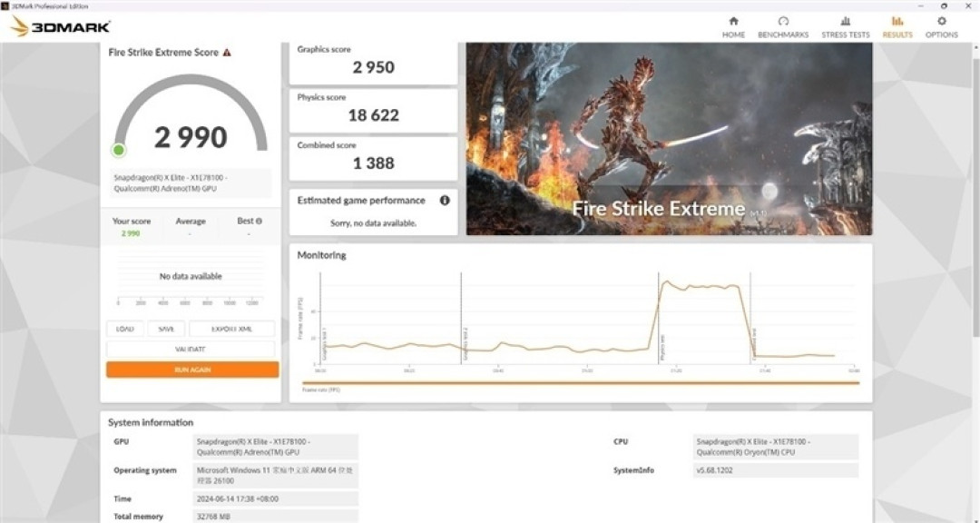The height and width of the screenshot is (523, 980).
Task: Click the orange frame rate legend bar
Action: coord(581,383)
